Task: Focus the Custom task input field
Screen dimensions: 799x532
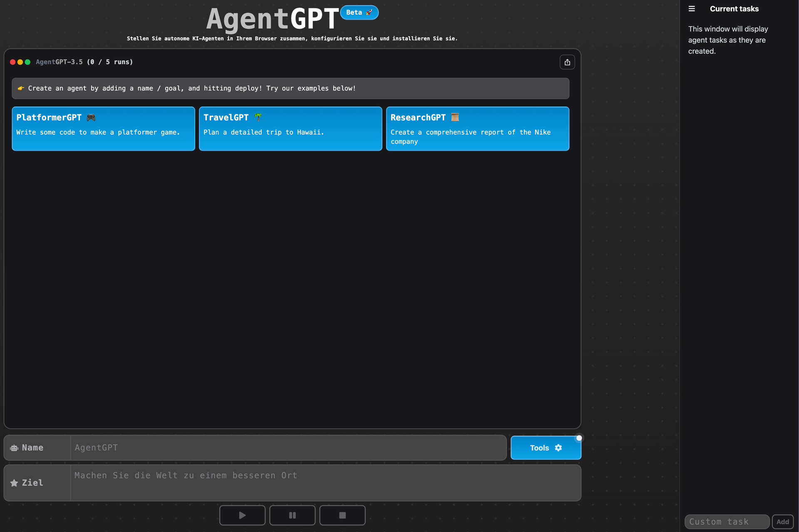Action: (x=727, y=522)
